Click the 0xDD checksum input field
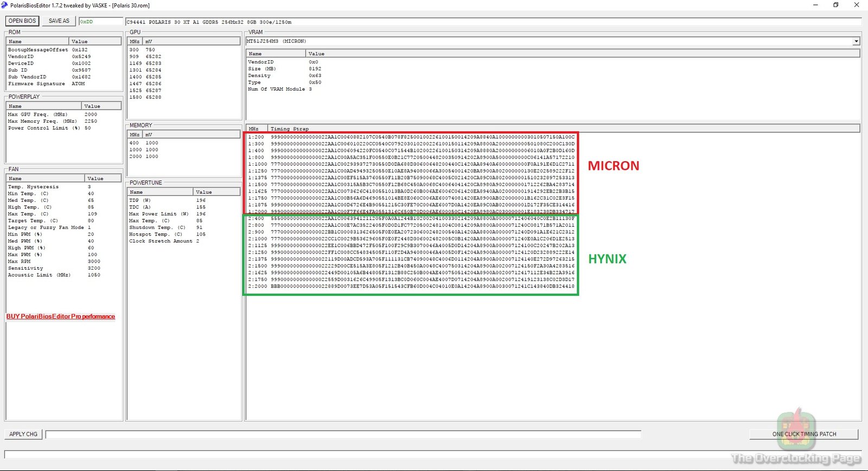Viewport: 868px width, 471px height. click(x=100, y=22)
